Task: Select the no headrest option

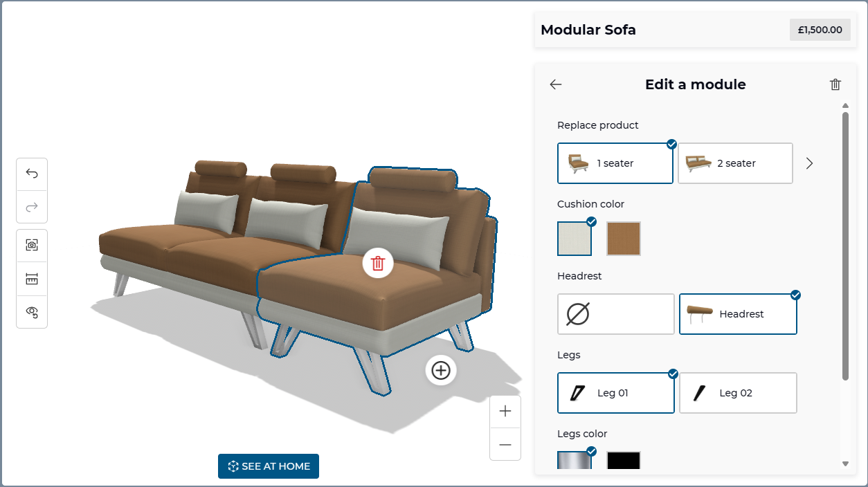Action: click(616, 314)
